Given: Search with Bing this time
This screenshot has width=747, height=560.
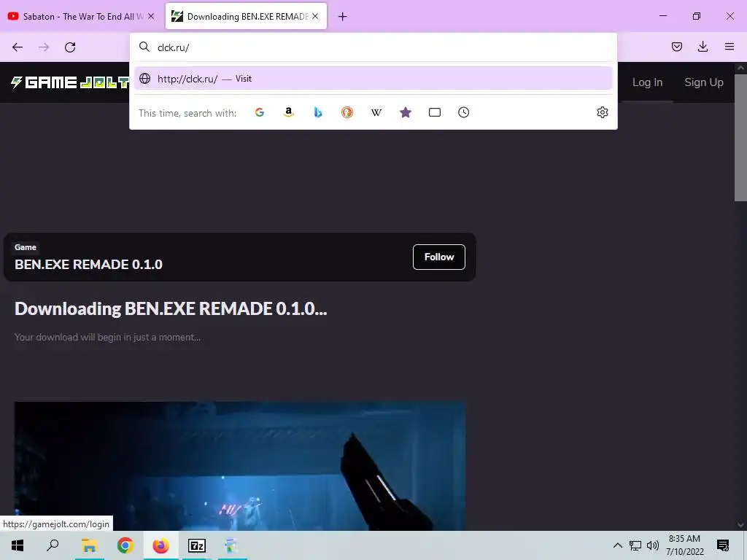Looking at the screenshot, I should click(318, 112).
